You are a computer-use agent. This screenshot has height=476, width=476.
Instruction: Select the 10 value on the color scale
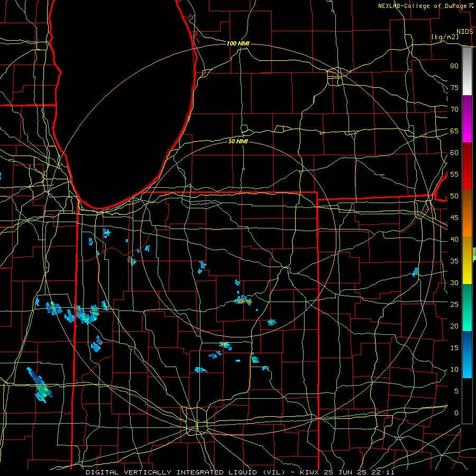[454, 370]
